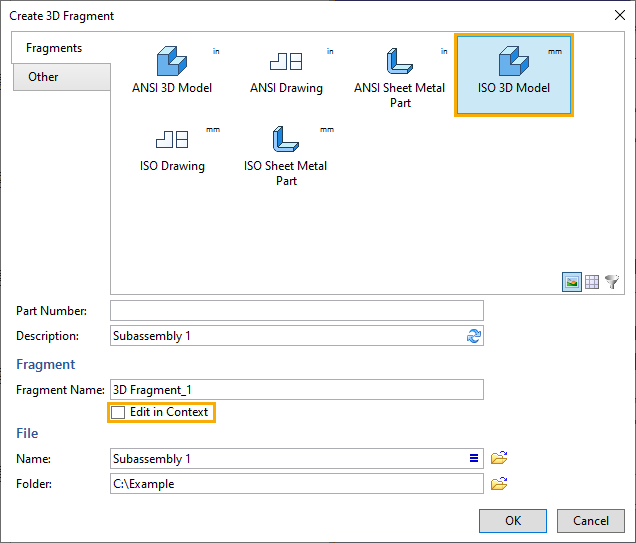The image size is (636, 543).
Task: Edit the Description field 'Subassembly 1'
Action: coord(297,336)
